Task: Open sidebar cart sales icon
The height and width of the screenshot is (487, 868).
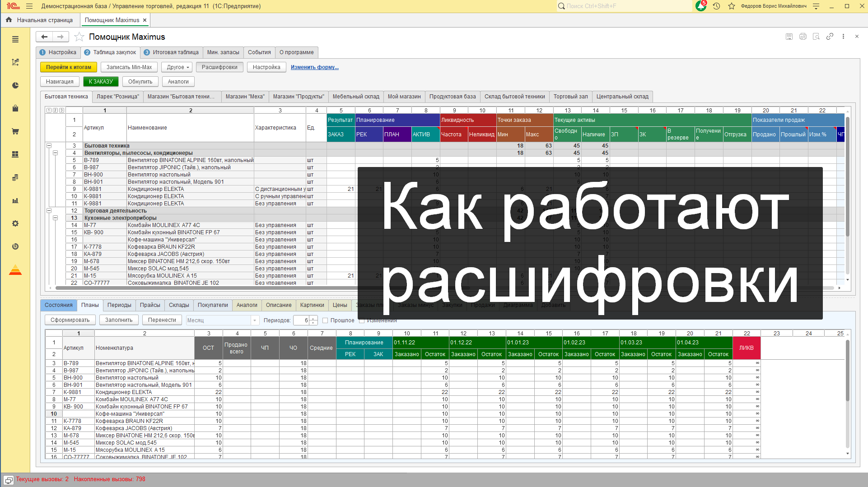Action: (15, 131)
